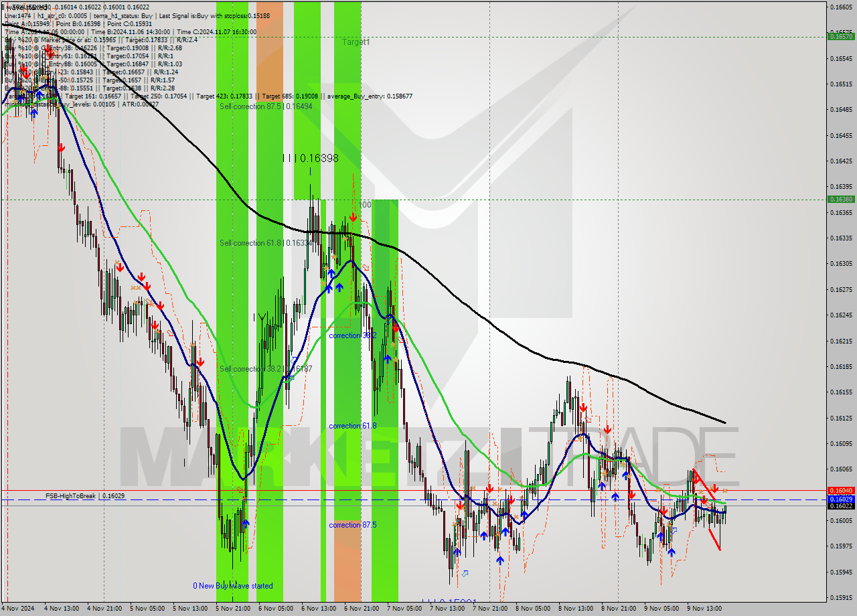Viewport: 857px width, 616px height.
Task: Click '8 Nov 21:00' on the time axis
Action: tap(619, 609)
